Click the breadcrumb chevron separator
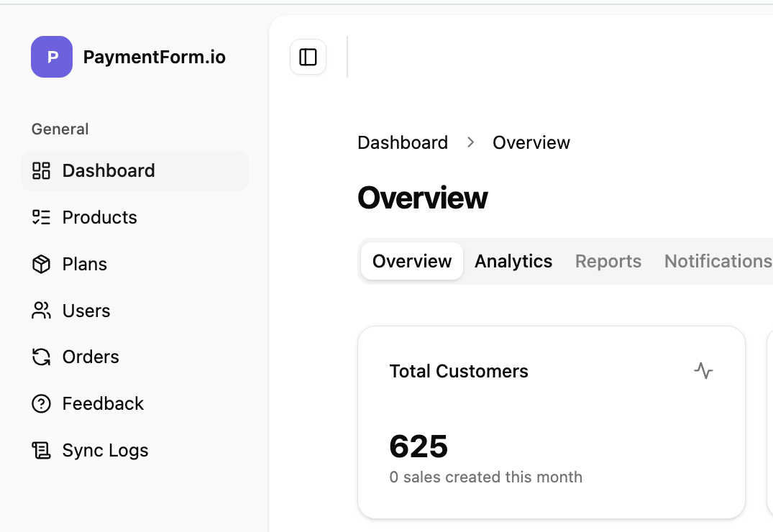This screenshot has width=773, height=532. [x=471, y=142]
